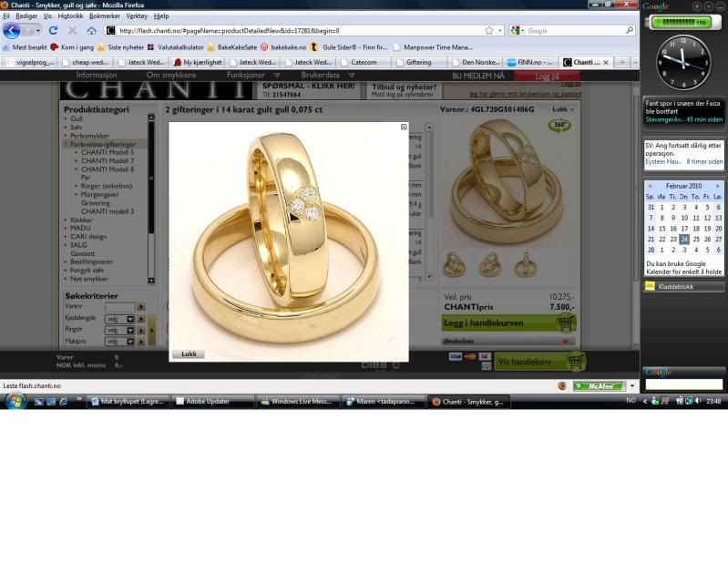
Task: Open the Makspris velg dropdown
Action: (x=119, y=343)
